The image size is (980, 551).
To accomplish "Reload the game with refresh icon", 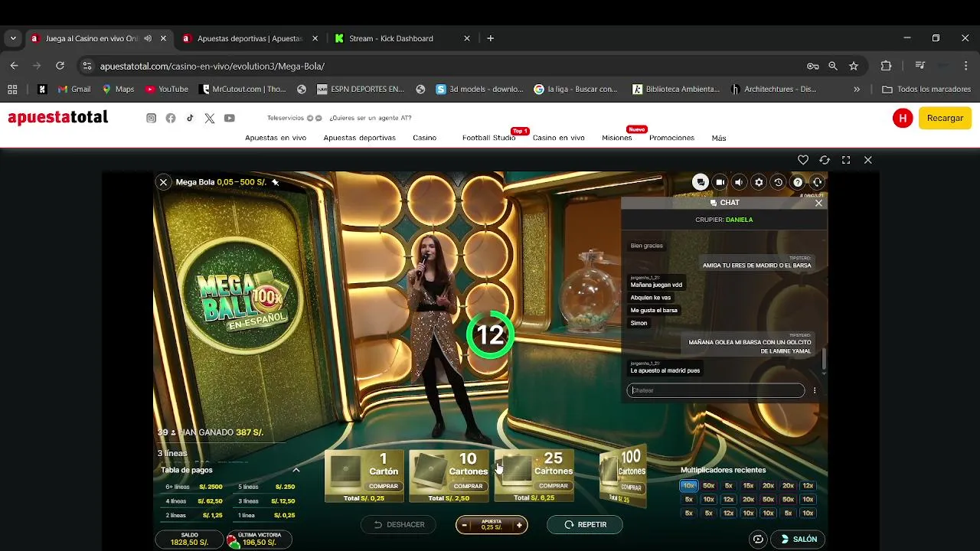I will point(825,160).
